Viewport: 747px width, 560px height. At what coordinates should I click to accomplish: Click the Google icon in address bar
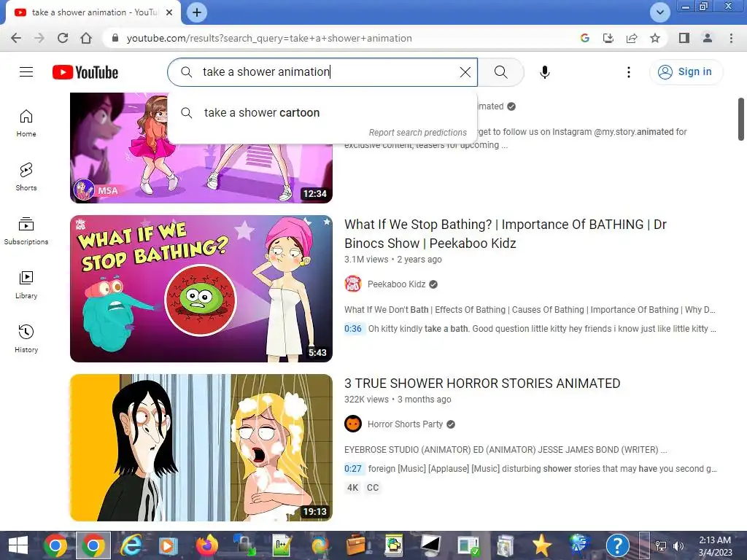click(585, 38)
